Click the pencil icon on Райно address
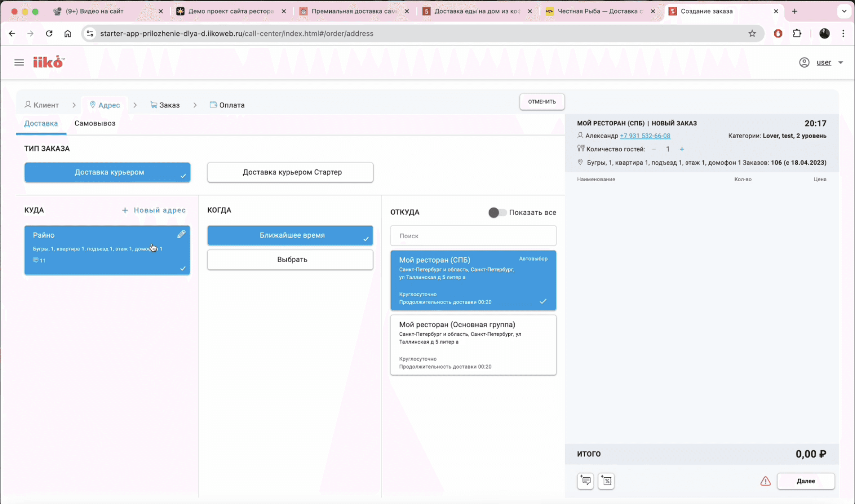The height and width of the screenshot is (504, 855). pos(181,234)
